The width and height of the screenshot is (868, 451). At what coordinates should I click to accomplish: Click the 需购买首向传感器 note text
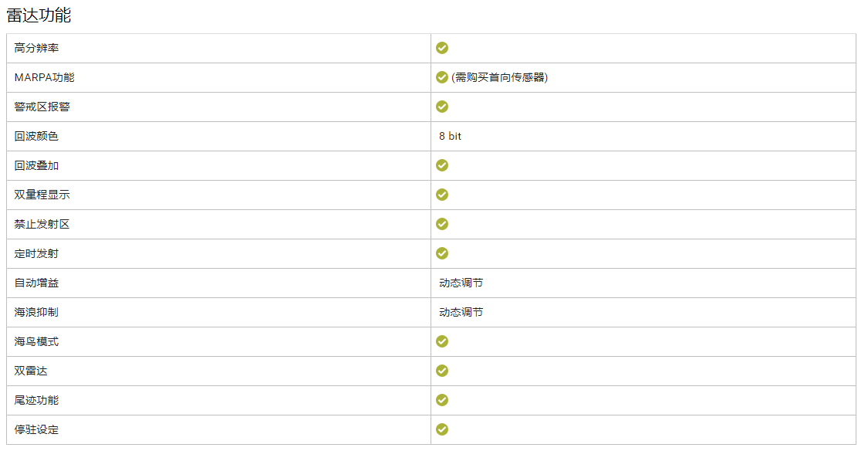click(x=499, y=77)
